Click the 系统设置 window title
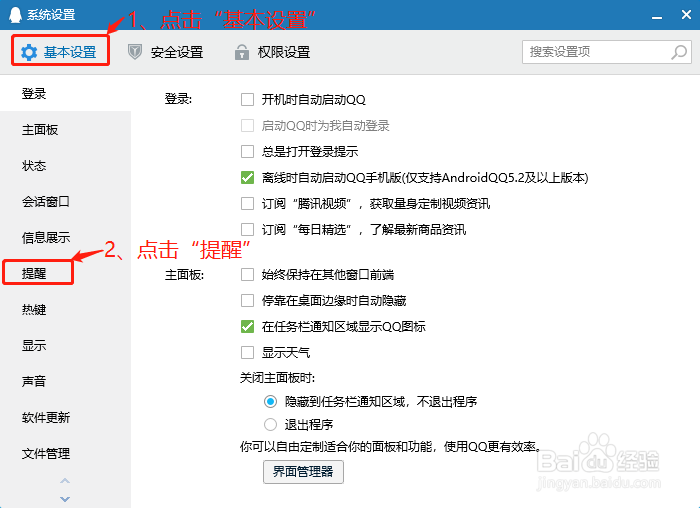700x508 pixels. tap(51, 15)
